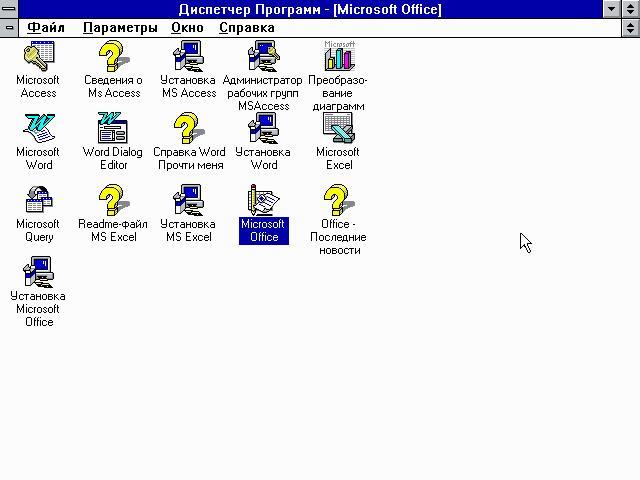This screenshot has width=640, height=480.
Task: Select the Преобразование диаграмм chart icon
Action: [x=339, y=56]
